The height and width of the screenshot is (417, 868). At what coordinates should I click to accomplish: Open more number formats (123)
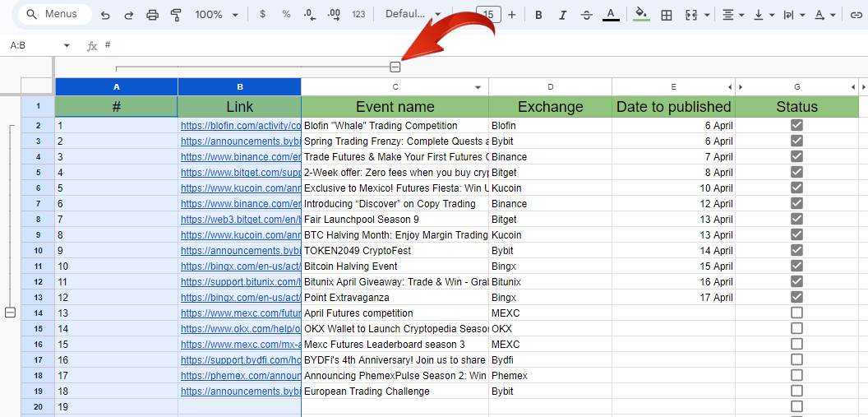click(x=358, y=15)
